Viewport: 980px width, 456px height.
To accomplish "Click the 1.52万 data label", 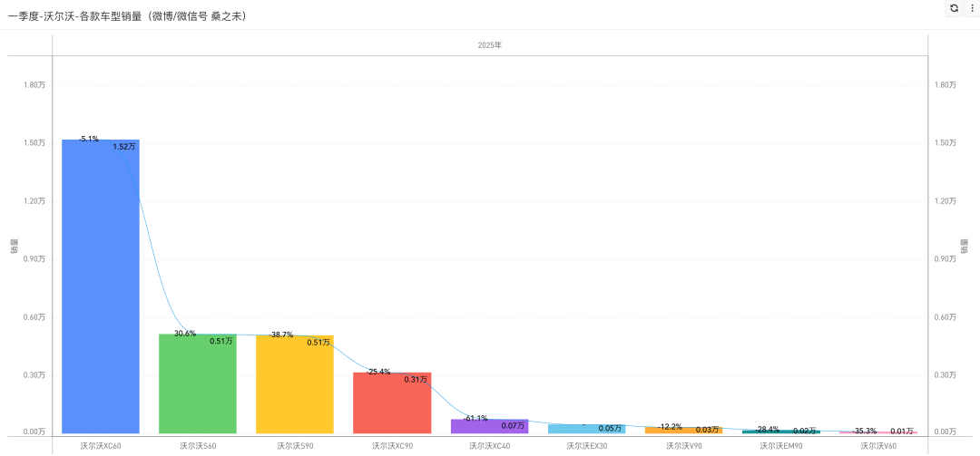I will 124,147.
